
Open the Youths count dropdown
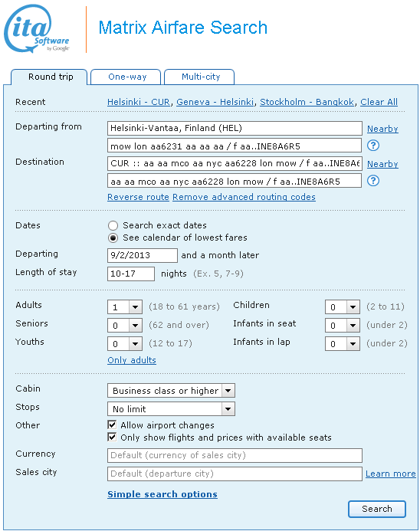[x=125, y=344]
